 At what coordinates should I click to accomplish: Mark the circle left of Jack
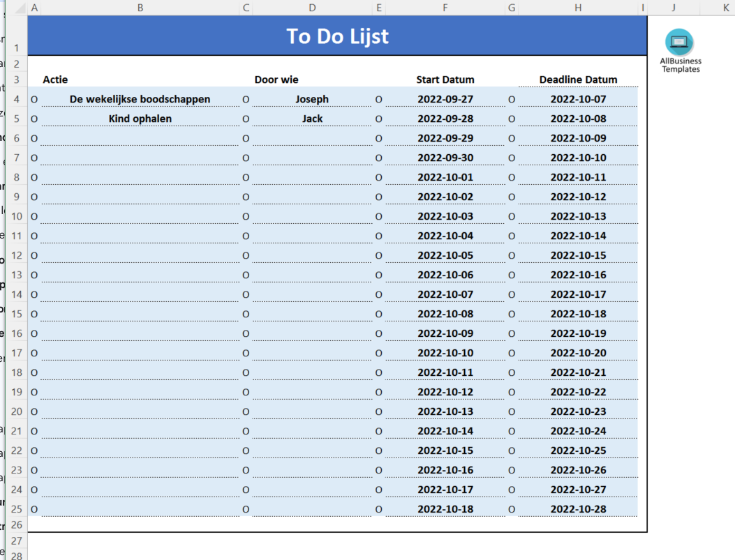pyautogui.click(x=246, y=119)
